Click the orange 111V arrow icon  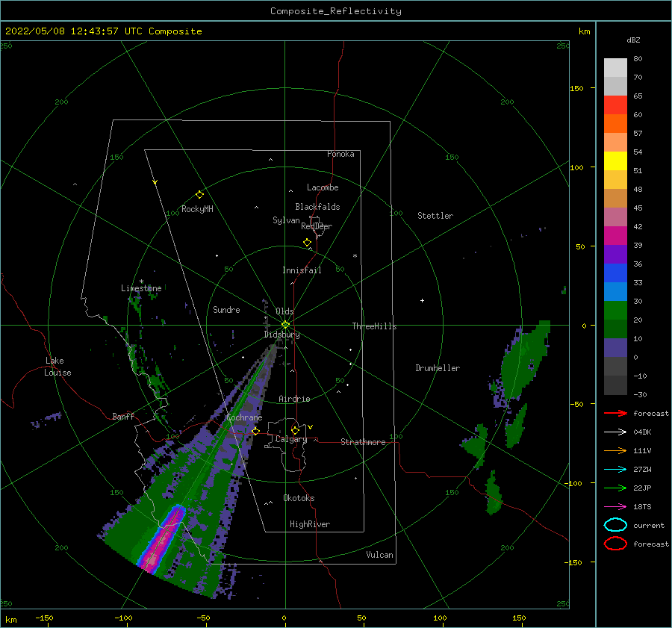coord(615,450)
